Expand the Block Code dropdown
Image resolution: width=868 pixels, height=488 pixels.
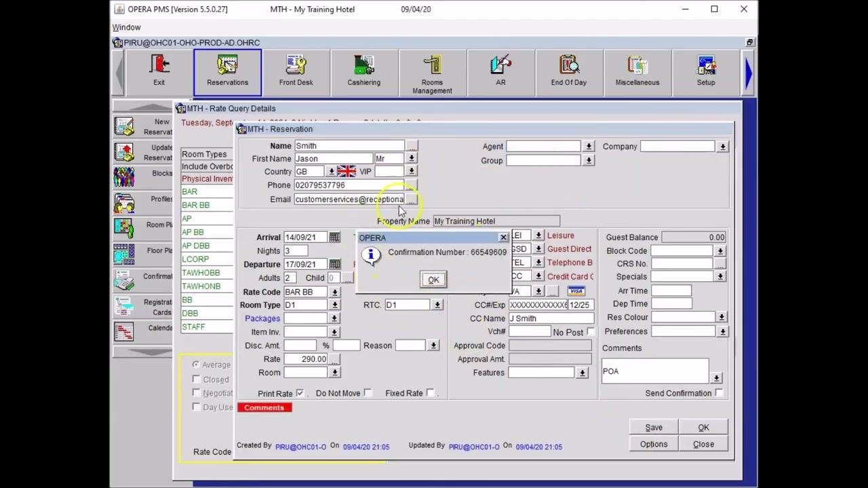point(720,251)
